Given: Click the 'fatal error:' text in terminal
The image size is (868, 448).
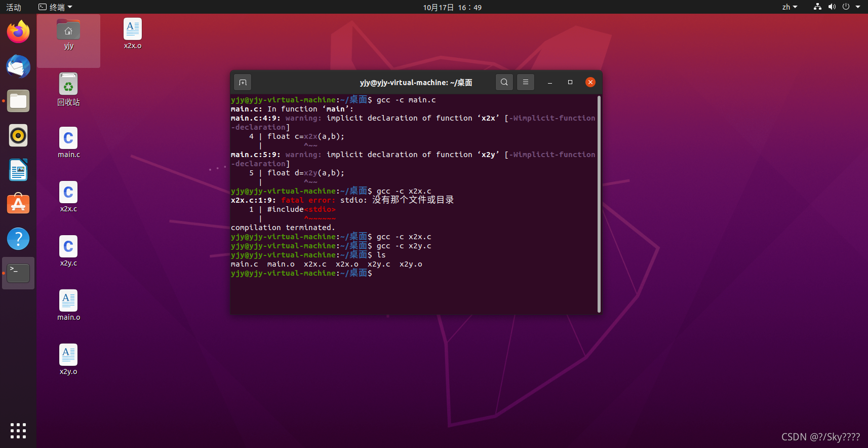Looking at the screenshot, I should [308, 200].
